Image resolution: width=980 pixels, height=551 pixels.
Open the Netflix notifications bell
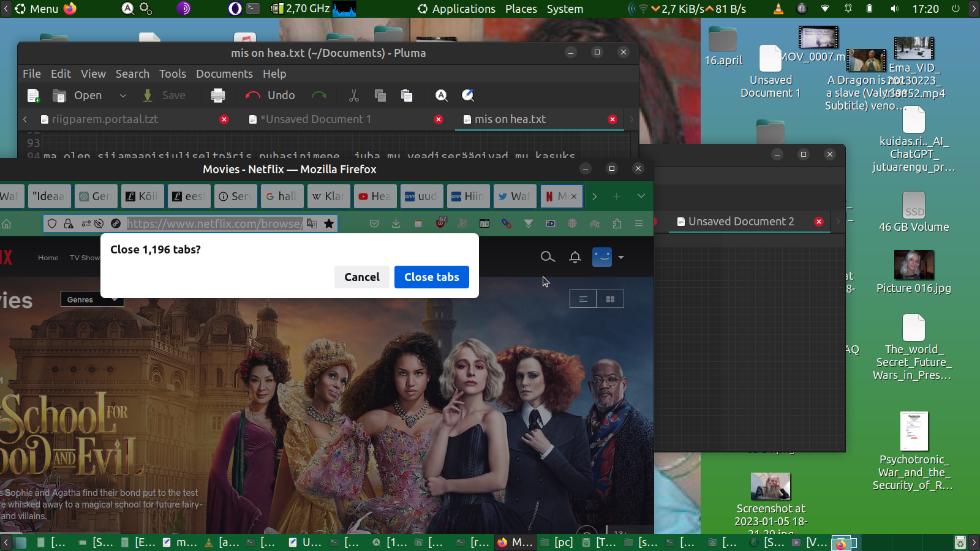pos(575,257)
